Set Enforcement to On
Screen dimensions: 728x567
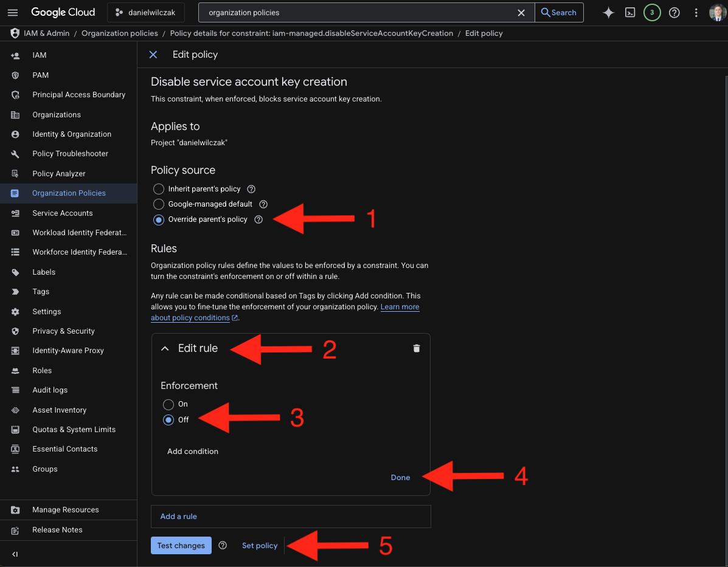[x=168, y=404]
